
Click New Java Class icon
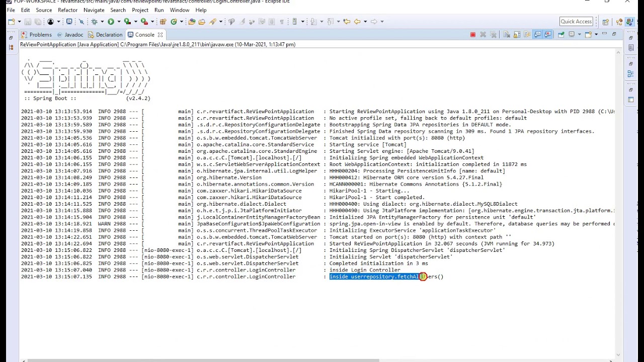pyautogui.click(x=174, y=22)
